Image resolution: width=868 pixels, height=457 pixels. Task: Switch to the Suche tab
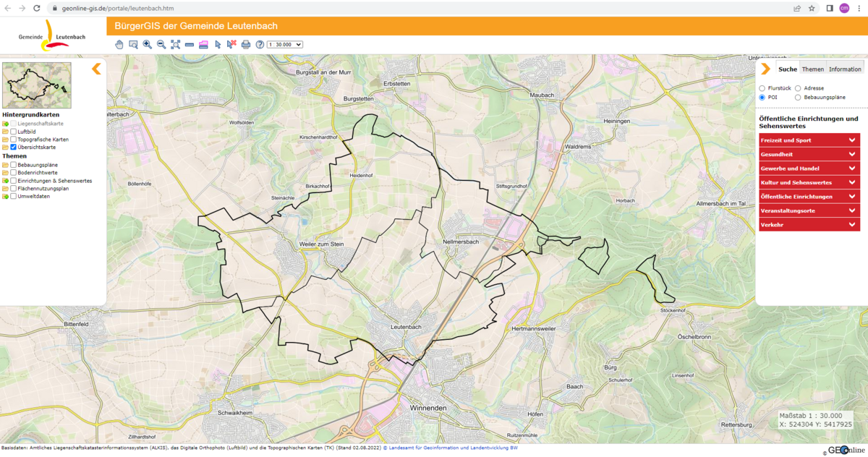788,69
